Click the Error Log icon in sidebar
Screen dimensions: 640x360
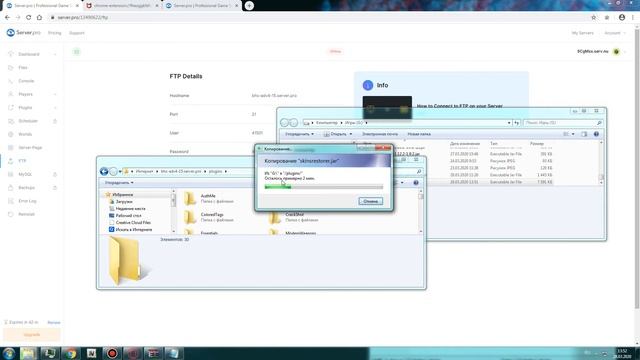coord(11,201)
